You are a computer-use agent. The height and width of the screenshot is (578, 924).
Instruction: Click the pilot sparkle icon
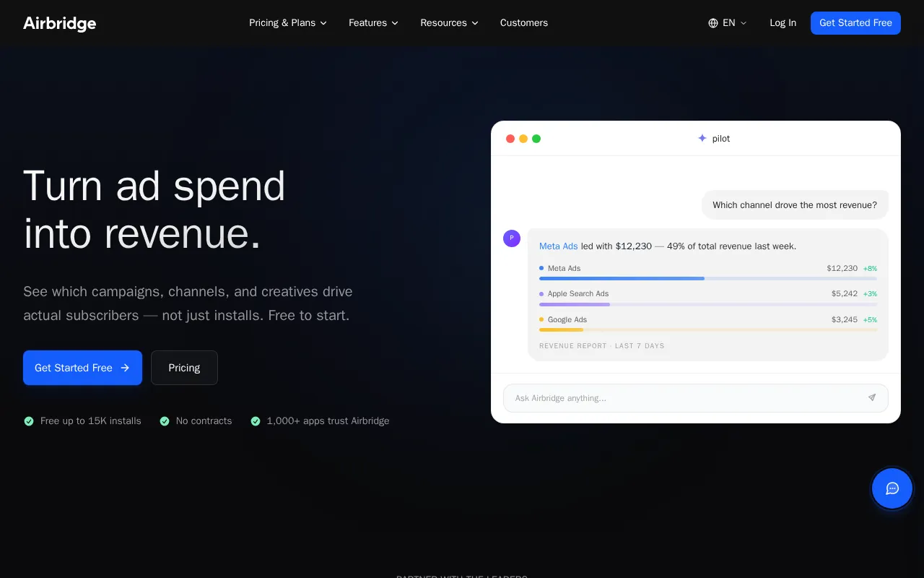(x=702, y=138)
